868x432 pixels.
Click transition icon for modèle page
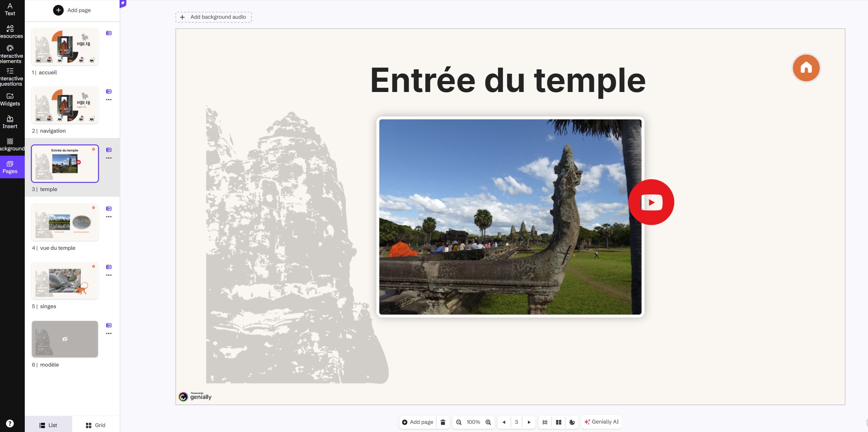(x=109, y=325)
